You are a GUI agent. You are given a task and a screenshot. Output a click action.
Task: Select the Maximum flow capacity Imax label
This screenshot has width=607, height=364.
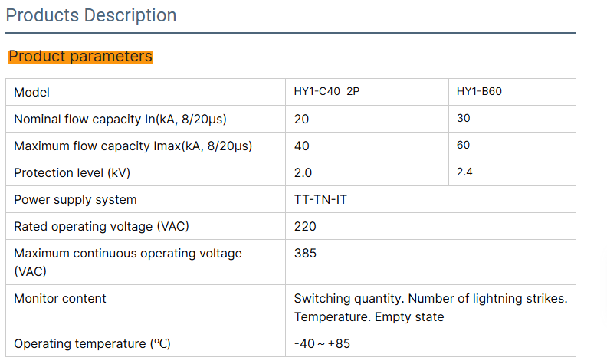click(133, 146)
